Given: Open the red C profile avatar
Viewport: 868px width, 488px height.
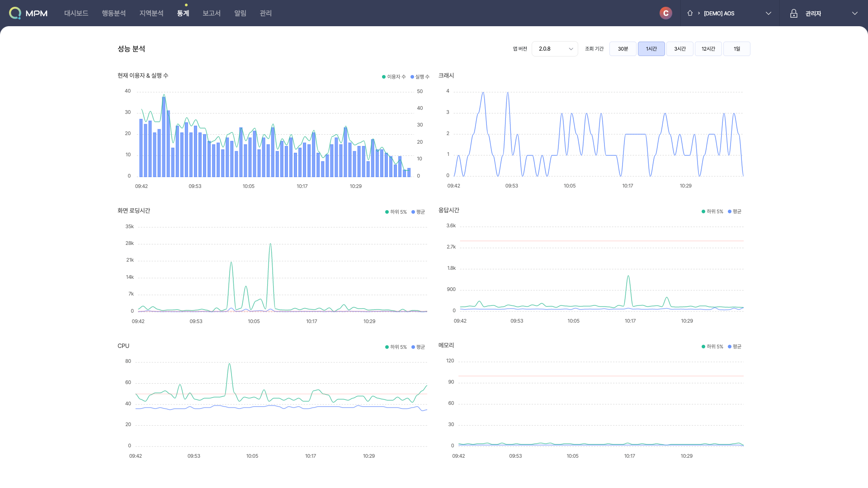Looking at the screenshot, I should click(x=665, y=13).
